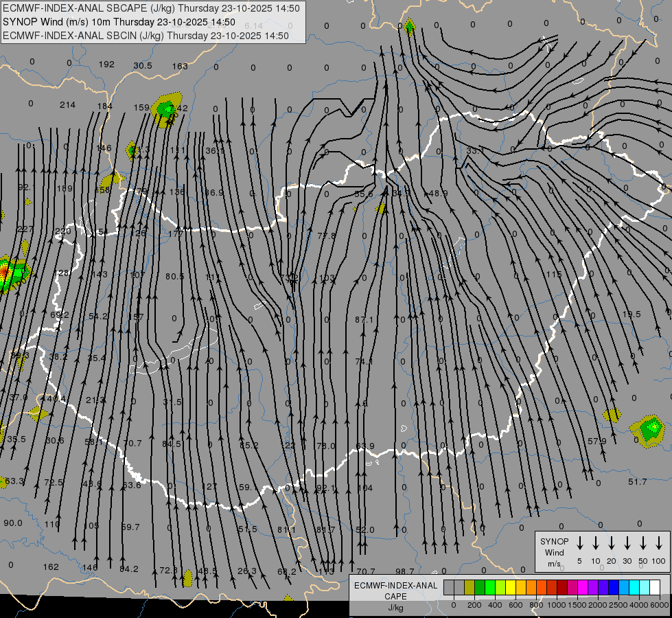Click the map value 115

coord(554,274)
